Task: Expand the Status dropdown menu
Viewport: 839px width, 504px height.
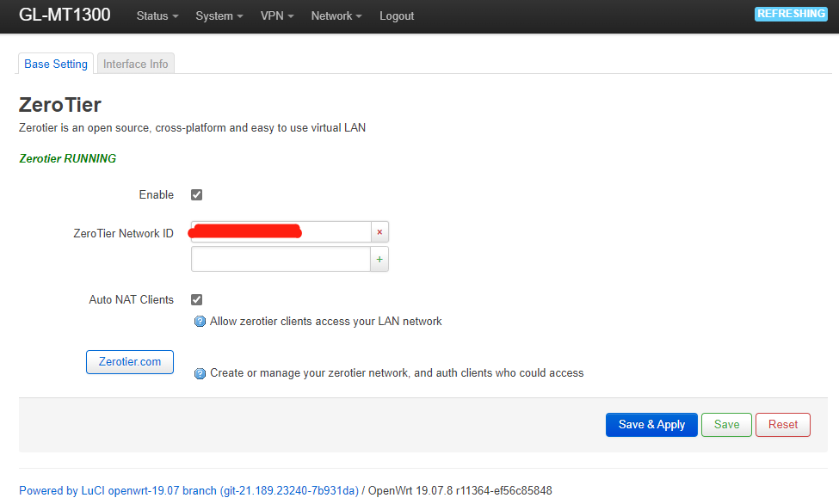Action: (157, 16)
